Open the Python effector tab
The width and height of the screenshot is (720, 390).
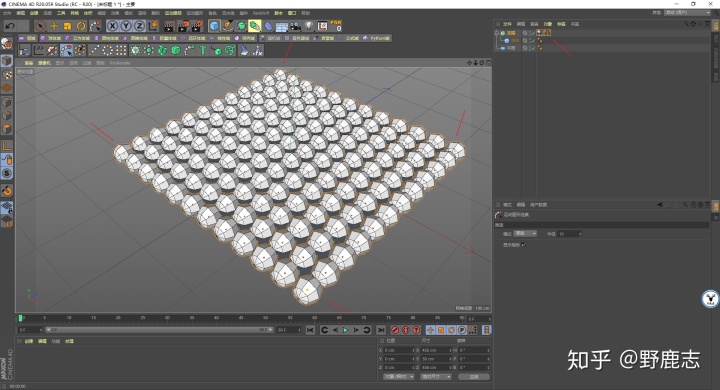(377, 38)
